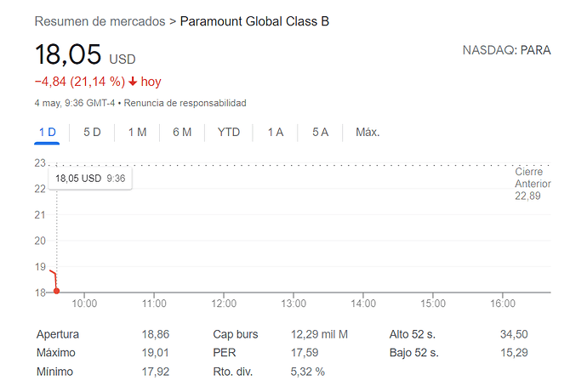The image size is (587, 392).
Task: Click the 12:00 time axis label
Action: tap(224, 304)
